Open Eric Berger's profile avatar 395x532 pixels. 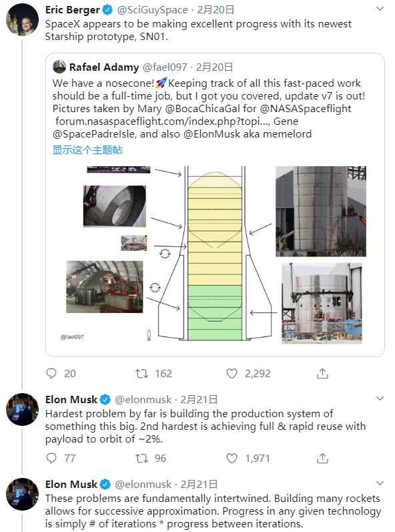point(22,19)
